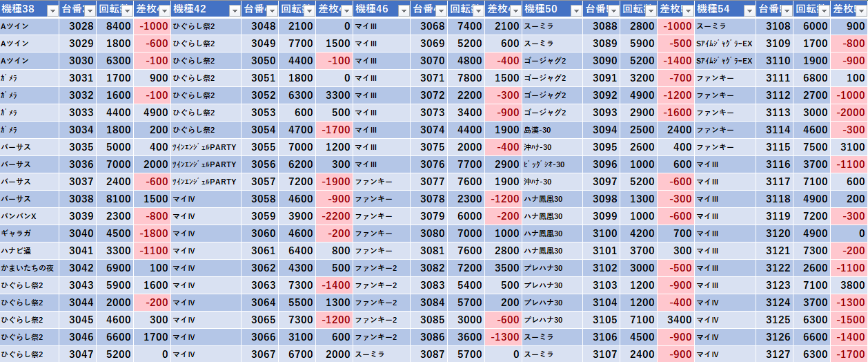This screenshot has width=868, height=362.
Task: Select machine number cell 3076
Action: coord(428,164)
